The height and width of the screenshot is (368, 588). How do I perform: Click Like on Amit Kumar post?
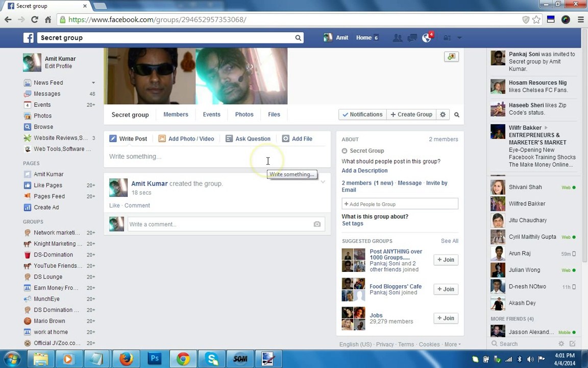click(114, 205)
